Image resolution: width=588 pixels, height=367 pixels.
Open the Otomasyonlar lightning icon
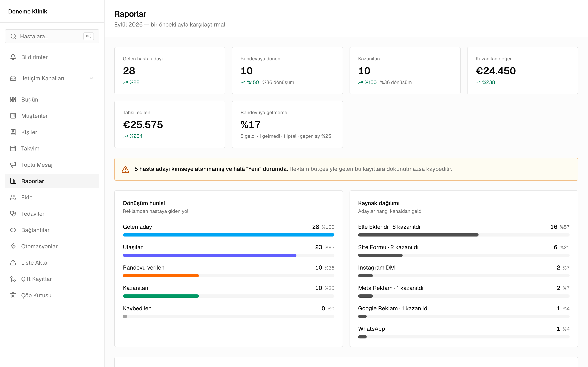pos(13,246)
